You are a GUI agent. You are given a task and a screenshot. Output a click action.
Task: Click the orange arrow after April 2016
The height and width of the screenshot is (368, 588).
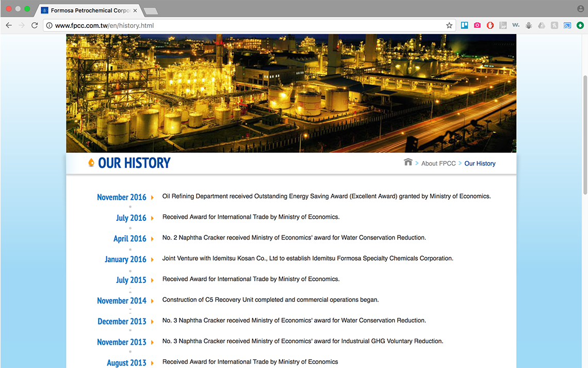pyautogui.click(x=152, y=239)
